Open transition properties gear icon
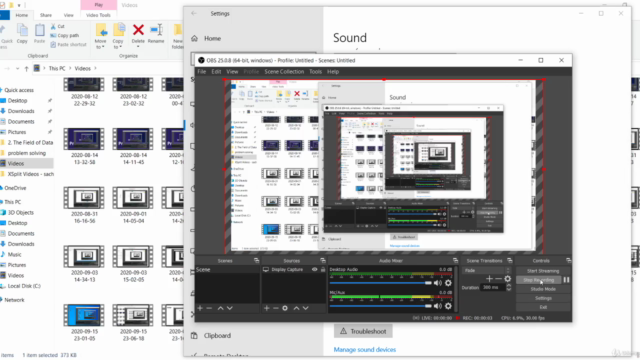The height and width of the screenshot is (360, 640). (x=507, y=279)
